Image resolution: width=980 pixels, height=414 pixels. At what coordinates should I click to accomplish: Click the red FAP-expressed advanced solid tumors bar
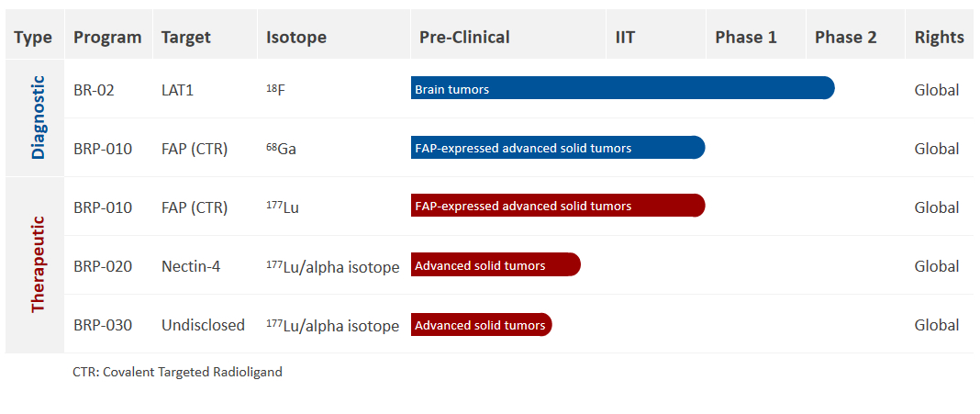pyautogui.click(x=558, y=205)
